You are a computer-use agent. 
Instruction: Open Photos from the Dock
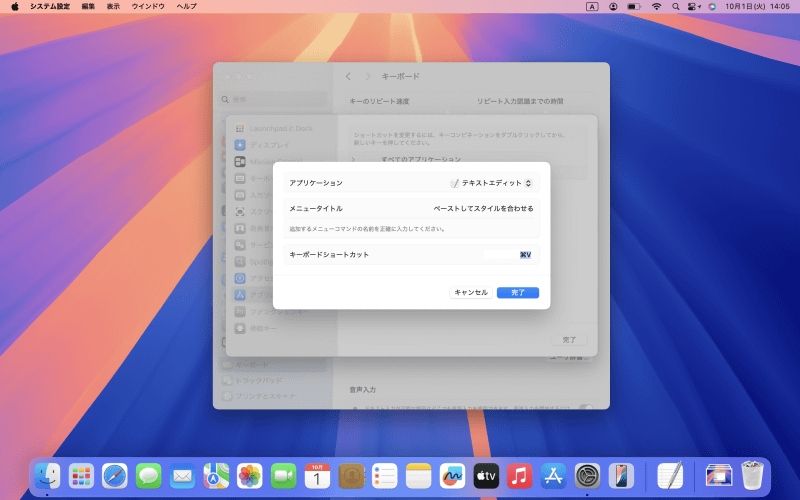(249, 476)
